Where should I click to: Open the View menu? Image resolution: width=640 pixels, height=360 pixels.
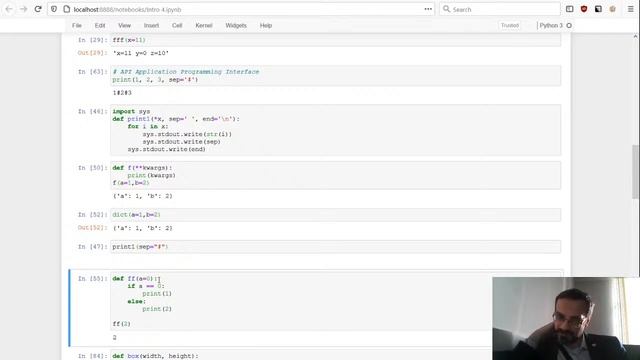pos(124,25)
